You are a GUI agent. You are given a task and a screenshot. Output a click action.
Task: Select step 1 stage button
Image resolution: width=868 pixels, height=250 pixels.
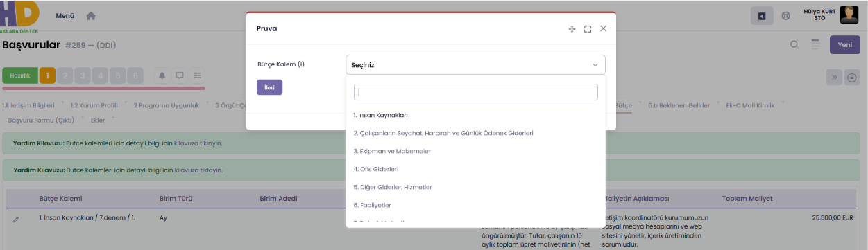[x=47, y=75]
